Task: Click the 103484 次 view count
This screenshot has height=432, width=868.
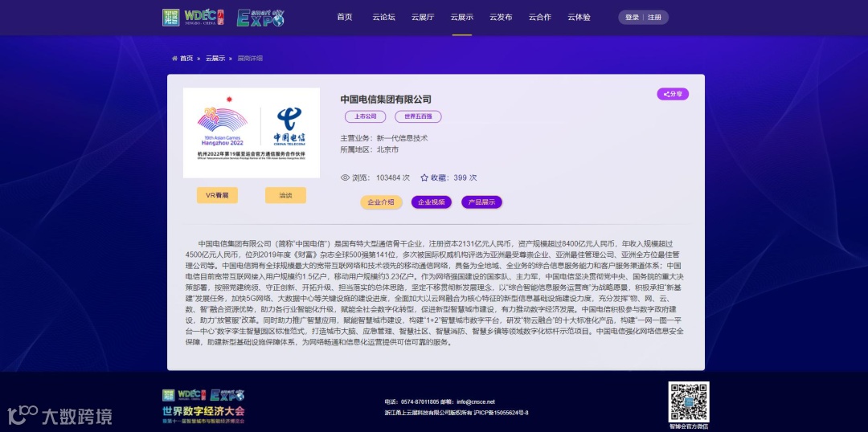Action: coord(392,178)
